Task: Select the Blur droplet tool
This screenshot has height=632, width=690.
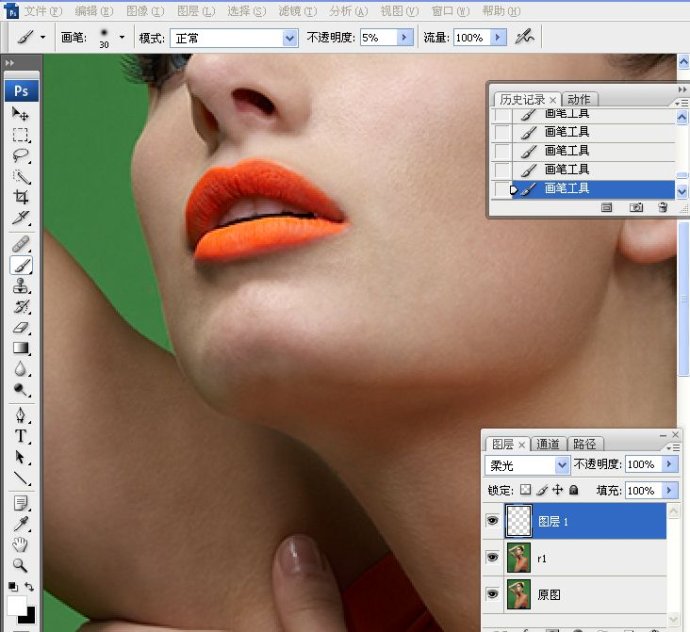Action: (20, 368)
